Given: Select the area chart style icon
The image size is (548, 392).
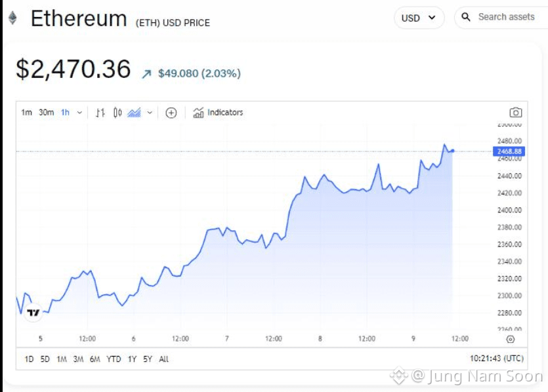Looking at the screenshot, I should pyautogui.click(x=134, y=113).
